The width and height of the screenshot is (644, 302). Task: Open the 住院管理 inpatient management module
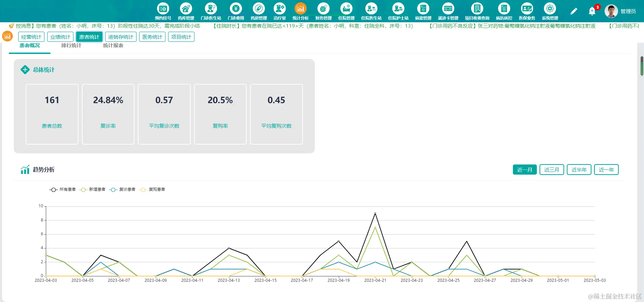click(x=346, y=11)
